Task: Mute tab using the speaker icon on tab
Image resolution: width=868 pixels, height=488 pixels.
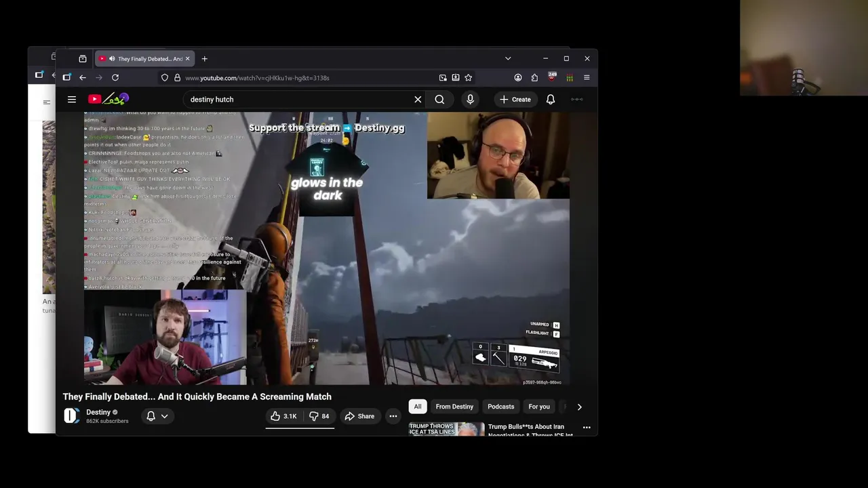Action: 112,59
